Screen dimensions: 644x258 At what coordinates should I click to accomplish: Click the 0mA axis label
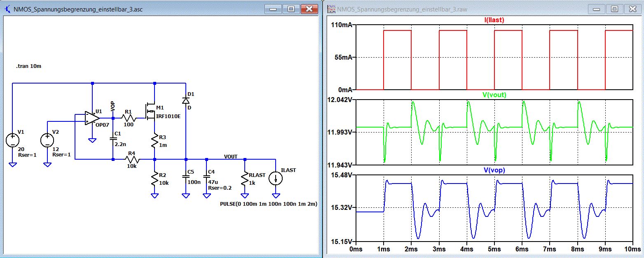pyautogui.click(x=345, y=89)
